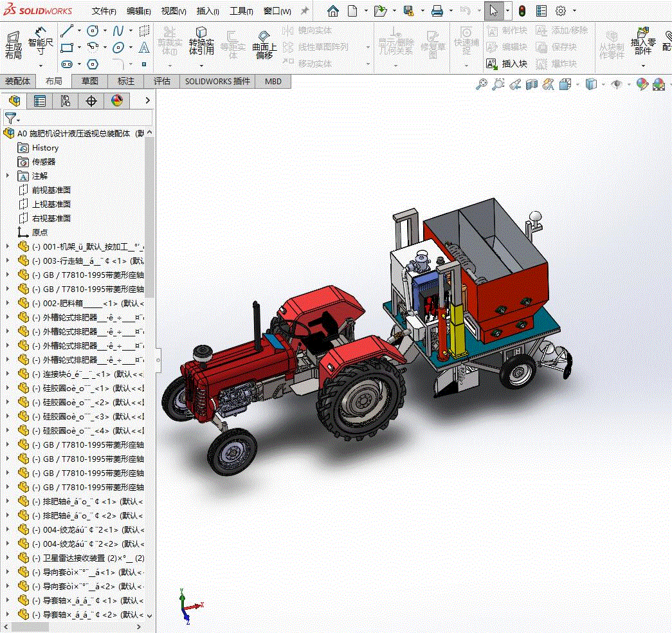
Task: Click the Smart Dimension button
Action: [41, 42]
